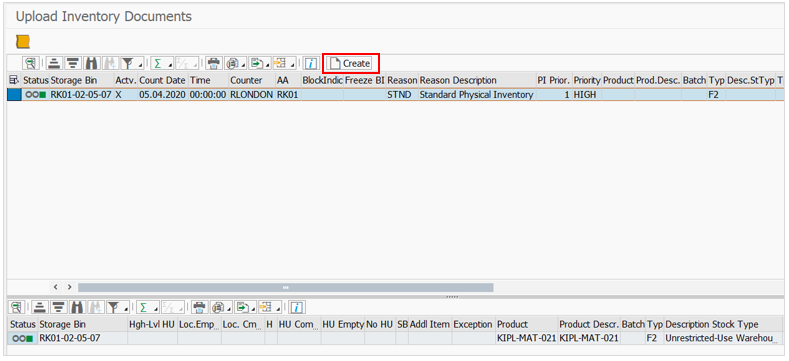Click the Priority column header
The width and height of the screenshot is (789, 361).
[x=587, y=80]
